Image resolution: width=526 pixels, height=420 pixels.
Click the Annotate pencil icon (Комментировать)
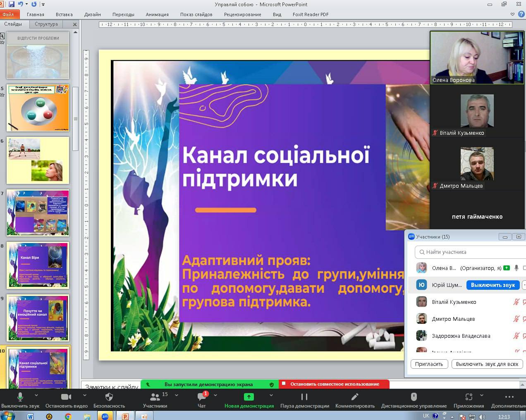354,397
